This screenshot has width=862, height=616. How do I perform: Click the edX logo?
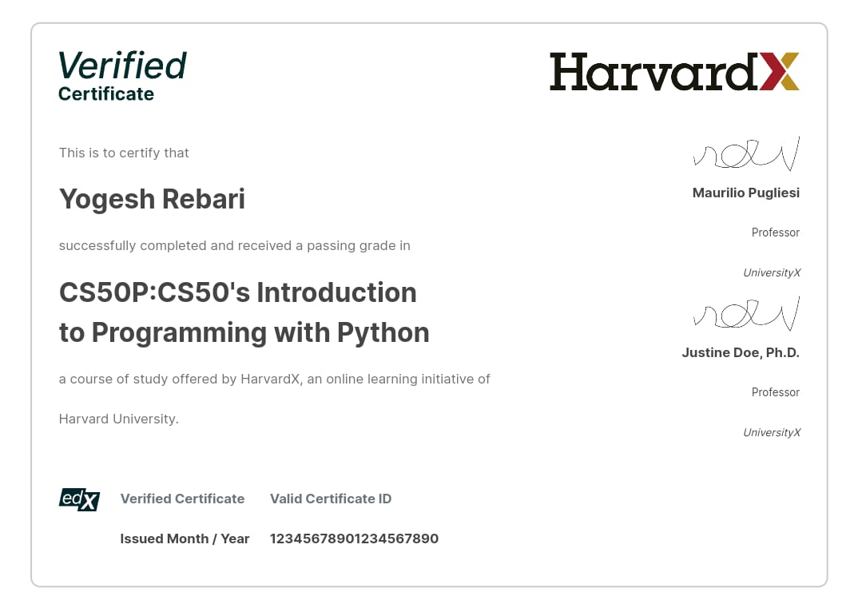click(79, 499)
